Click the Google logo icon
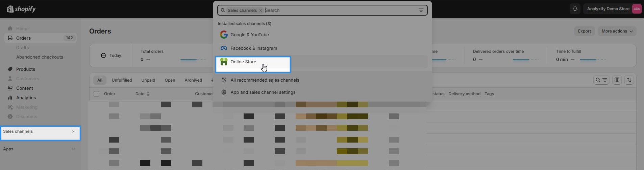Viewport: 644px width, 170px height. pyautogui.click(x=224, y=35)
